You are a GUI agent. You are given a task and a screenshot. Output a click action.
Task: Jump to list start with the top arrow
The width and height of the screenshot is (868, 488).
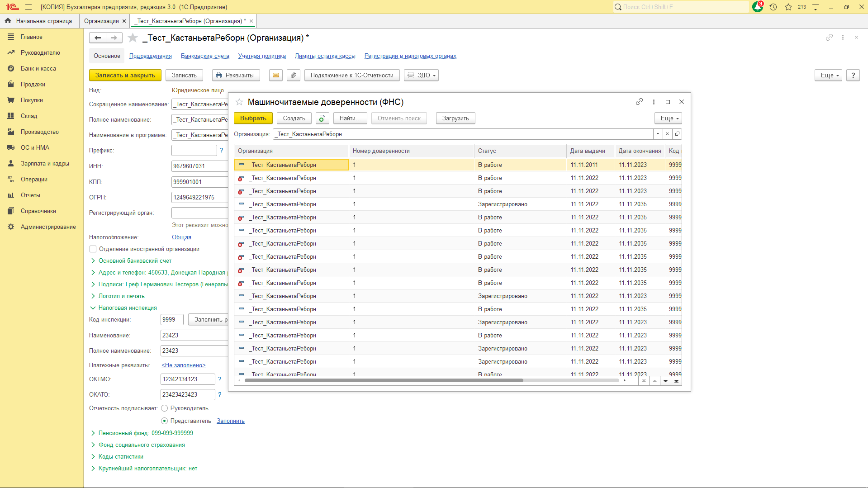(644, 381)
